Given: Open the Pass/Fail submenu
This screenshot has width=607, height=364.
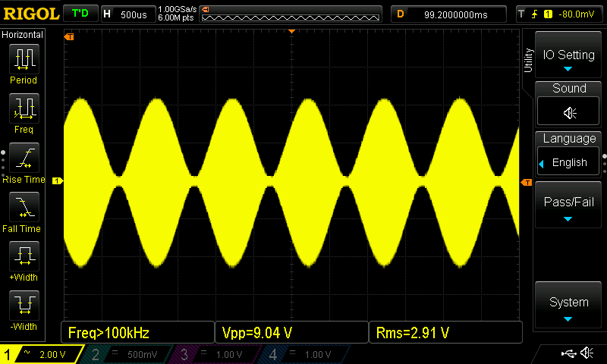Looking at the screenshot, I should [x=568, y=204].
